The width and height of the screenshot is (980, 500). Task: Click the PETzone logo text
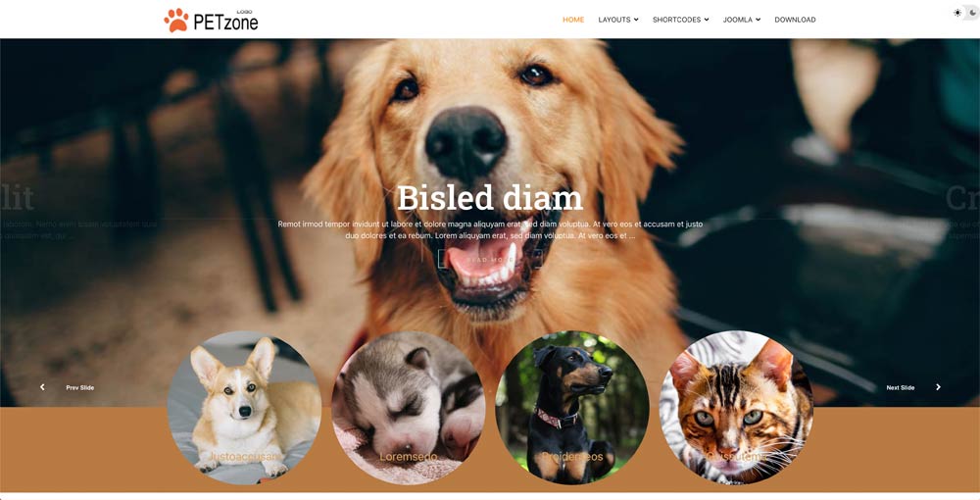pos(225,24)
